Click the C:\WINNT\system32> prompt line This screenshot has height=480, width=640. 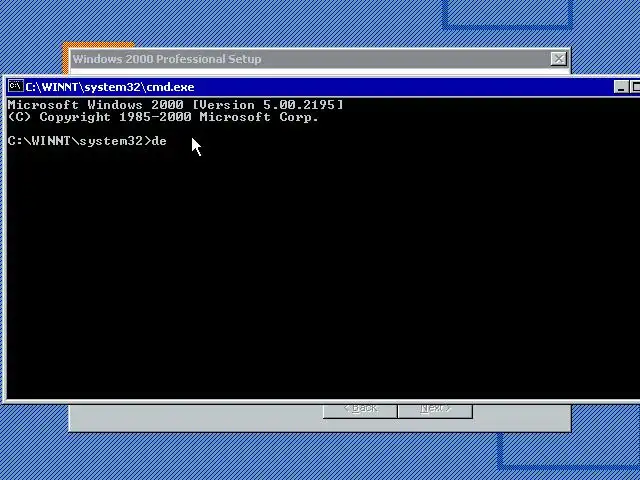(87, 141)
